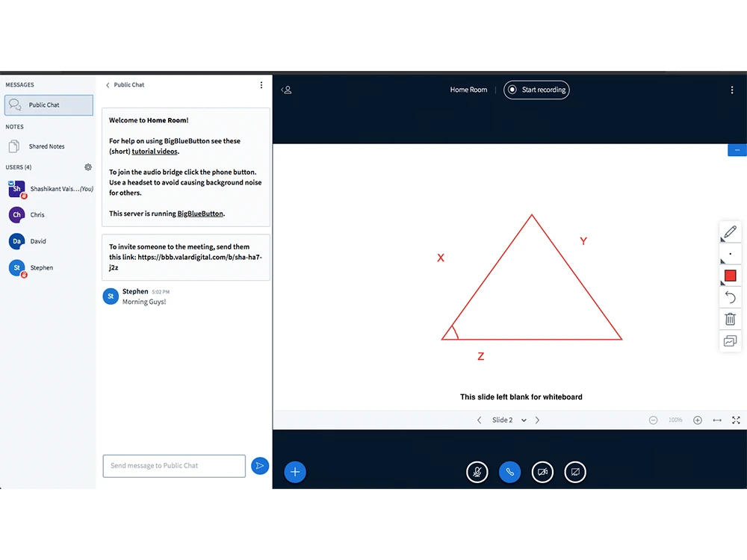Open the meeting options three-dot menu
This screenshot has width=747, height=560.
click(x=732, y=90)
